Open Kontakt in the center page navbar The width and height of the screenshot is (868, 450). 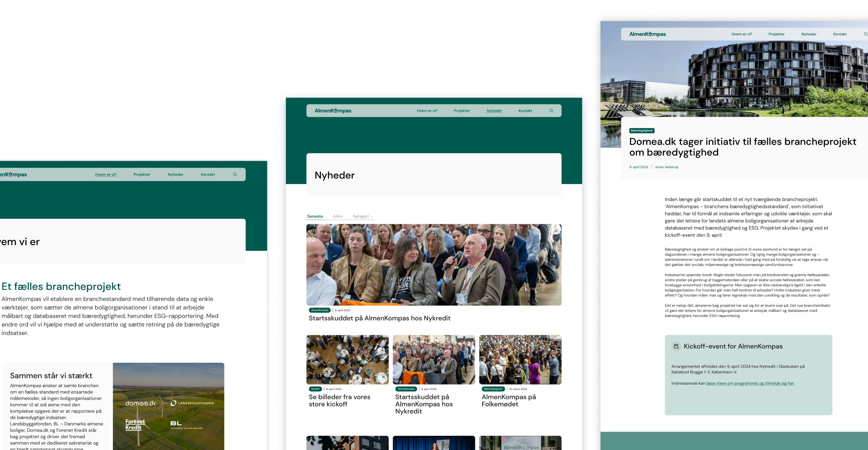[x=525, y=111]
